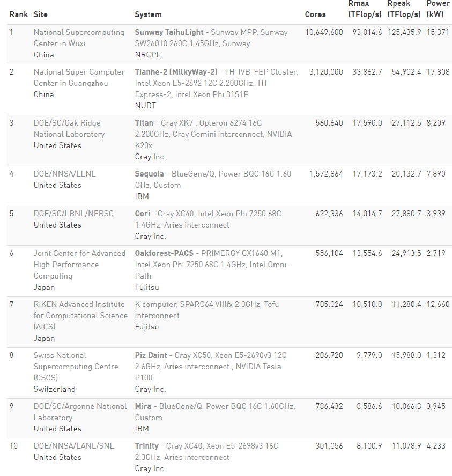The image size is (452, 476).
Task: Open Swiss National Supercomputing Centre site
Action: click(x=76, y=367)
